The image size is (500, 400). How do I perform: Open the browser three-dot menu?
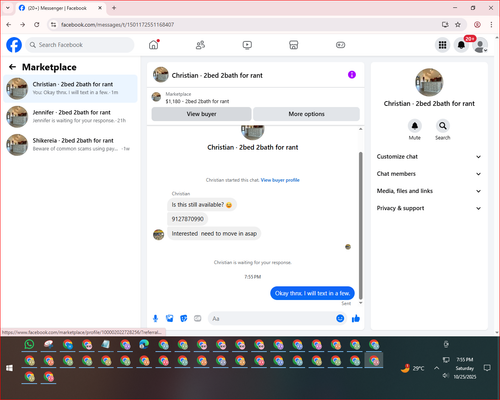[491, 25]
